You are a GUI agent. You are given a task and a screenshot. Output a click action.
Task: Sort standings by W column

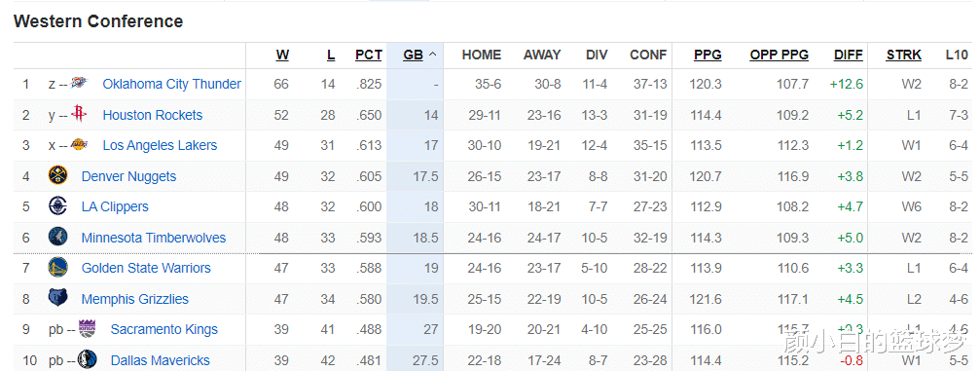pos(282,56)
